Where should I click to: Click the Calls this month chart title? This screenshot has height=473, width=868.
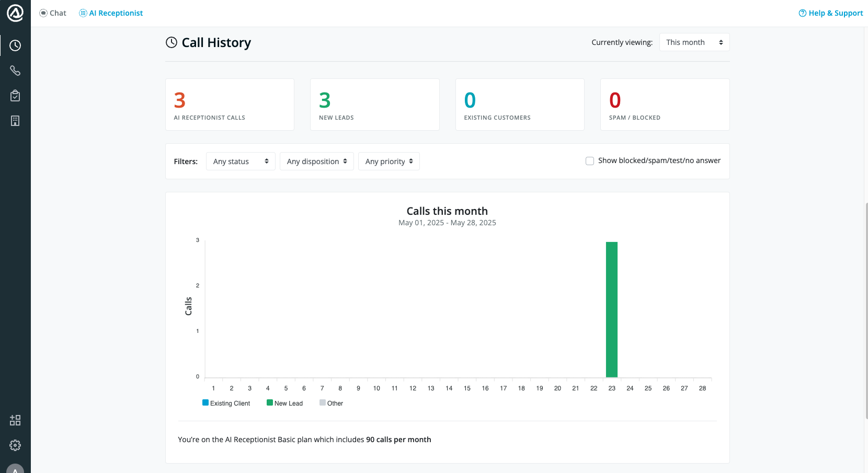tap(447, 211)
